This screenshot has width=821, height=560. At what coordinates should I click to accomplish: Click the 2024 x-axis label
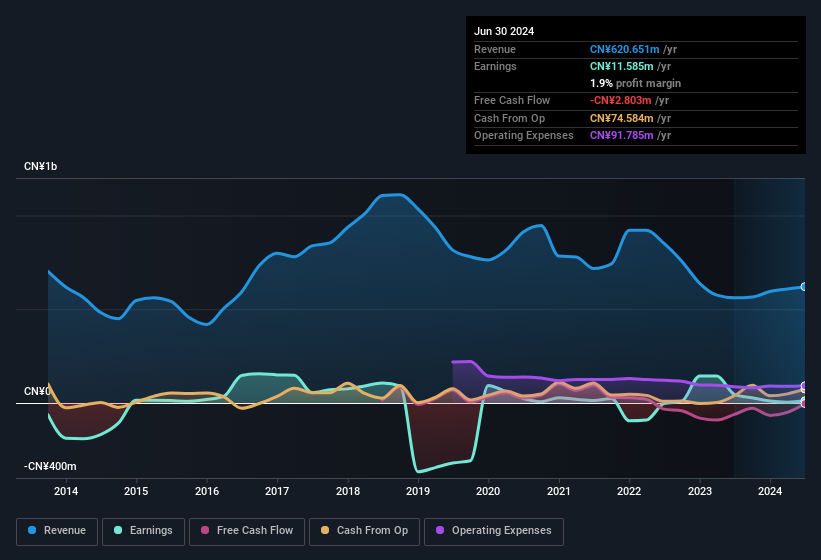(770, 491)
